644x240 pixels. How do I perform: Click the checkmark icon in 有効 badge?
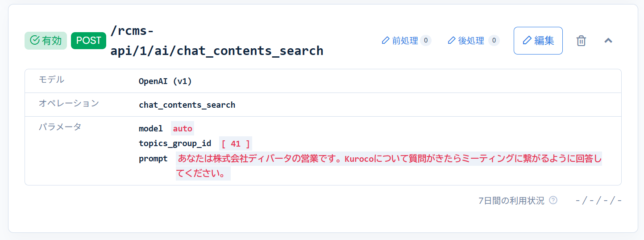34,41
